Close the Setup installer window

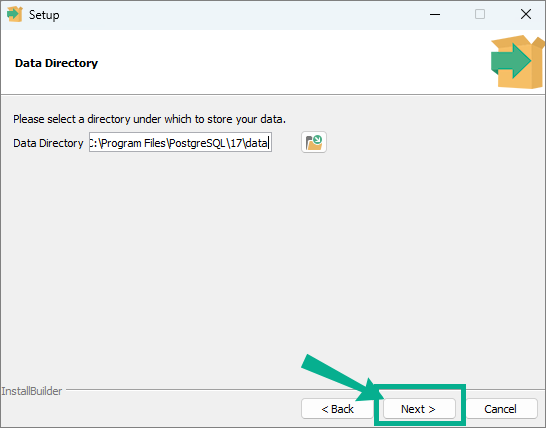(526, 14)
